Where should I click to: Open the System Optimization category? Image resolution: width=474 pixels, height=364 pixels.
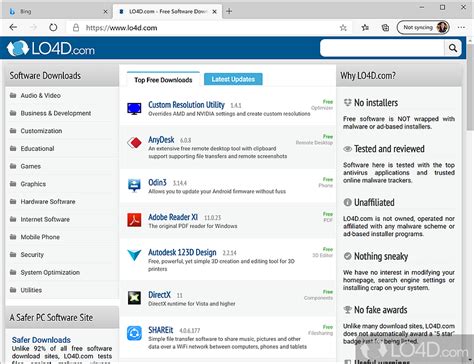[x=50, y=272]
